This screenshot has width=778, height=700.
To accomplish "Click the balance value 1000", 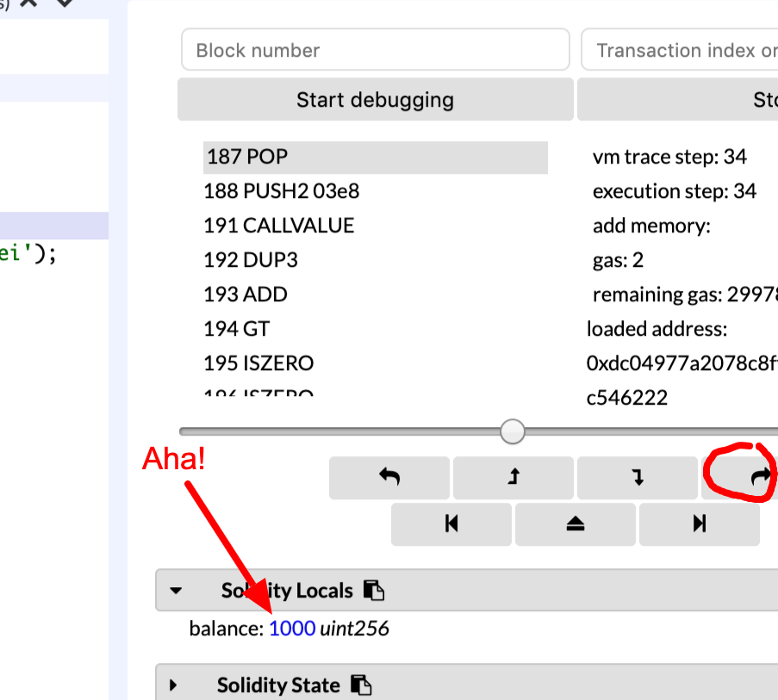I will pos(292,629).
